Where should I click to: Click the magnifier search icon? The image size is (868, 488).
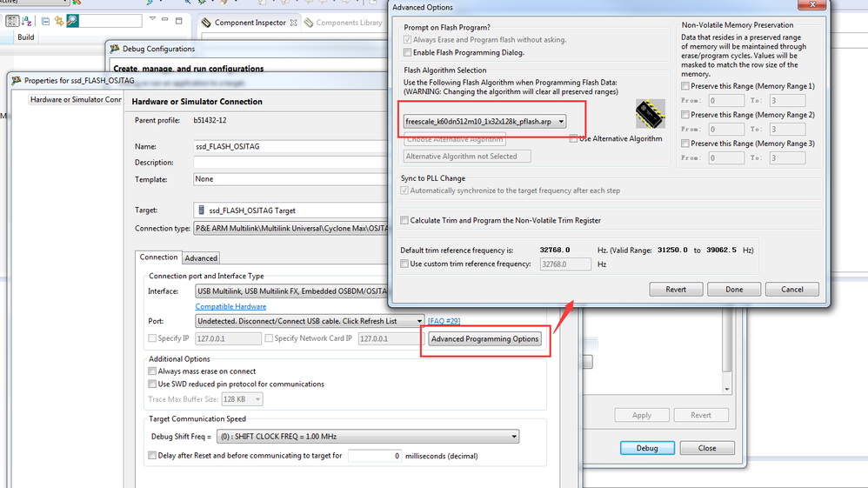coord(72,21)
